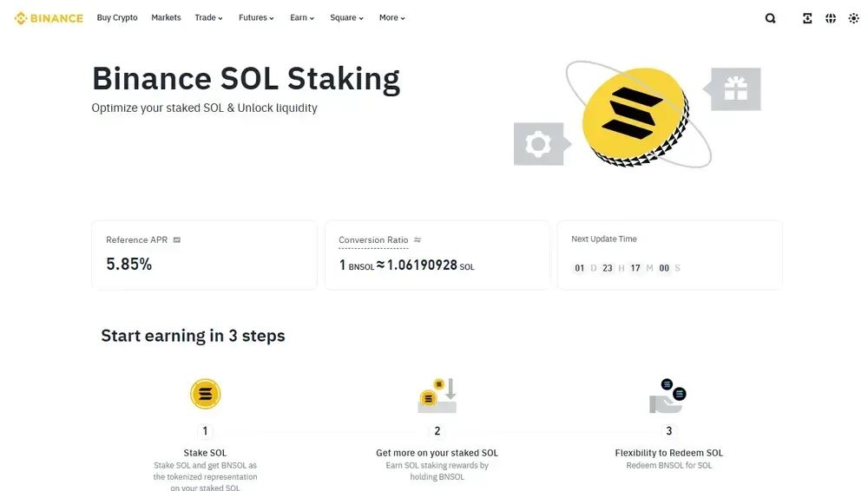Click the gift box icon
Image resolution: width=868 pixels, height=491 pixels.
point(735,88)
